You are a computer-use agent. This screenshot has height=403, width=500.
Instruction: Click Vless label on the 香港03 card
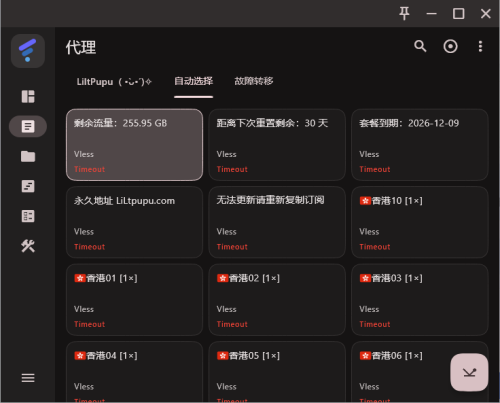(x=369, y=309)
